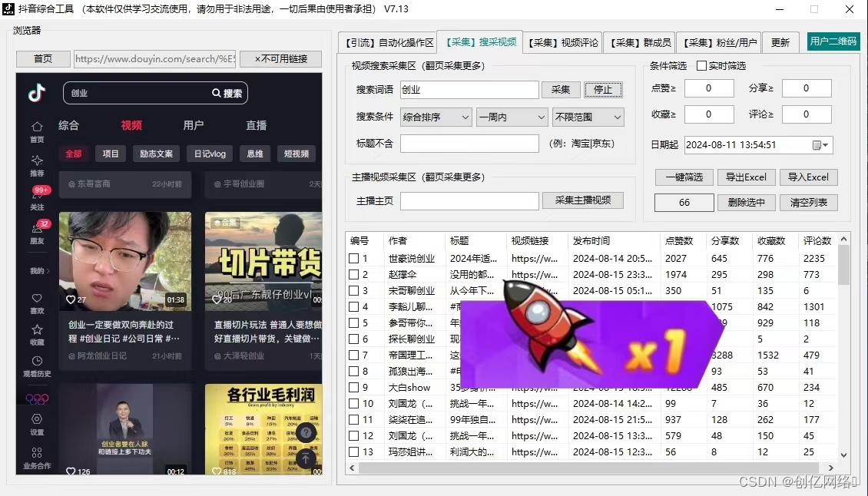Select the 直播 tab in Douyin search results

257,126
